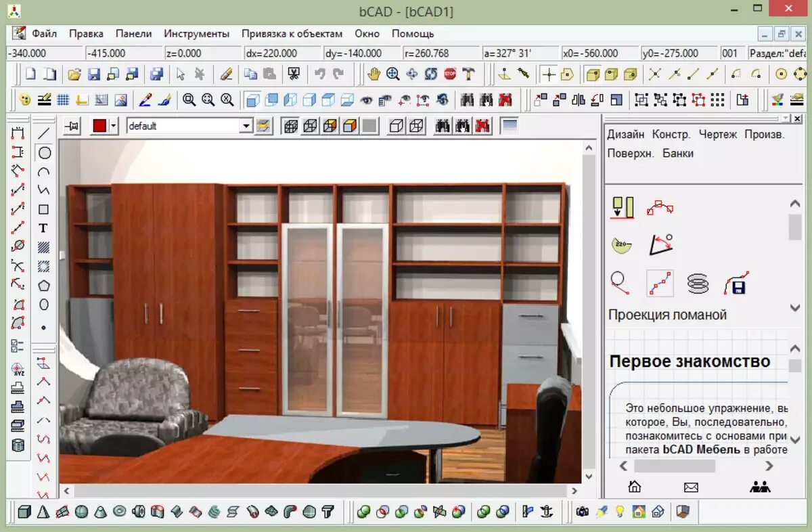
Task: Open the red color swatch dropdown arrow
Action: tap(114, 126)
